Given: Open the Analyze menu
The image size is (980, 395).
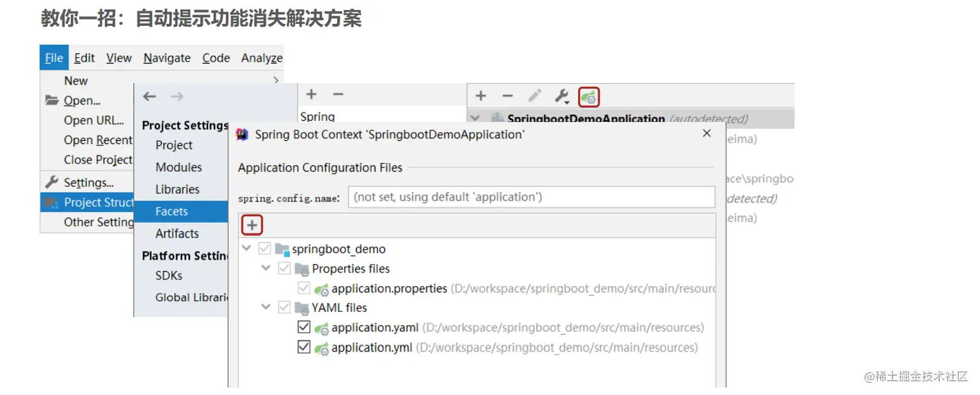Looking at the screenshot, I should click(x=262, y=58).
